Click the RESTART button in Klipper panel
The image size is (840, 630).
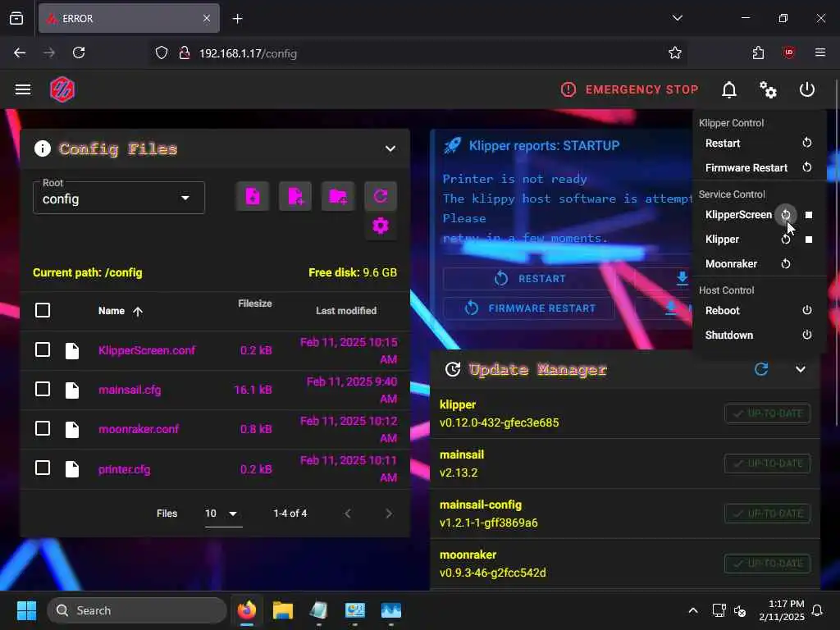point(529,279)
